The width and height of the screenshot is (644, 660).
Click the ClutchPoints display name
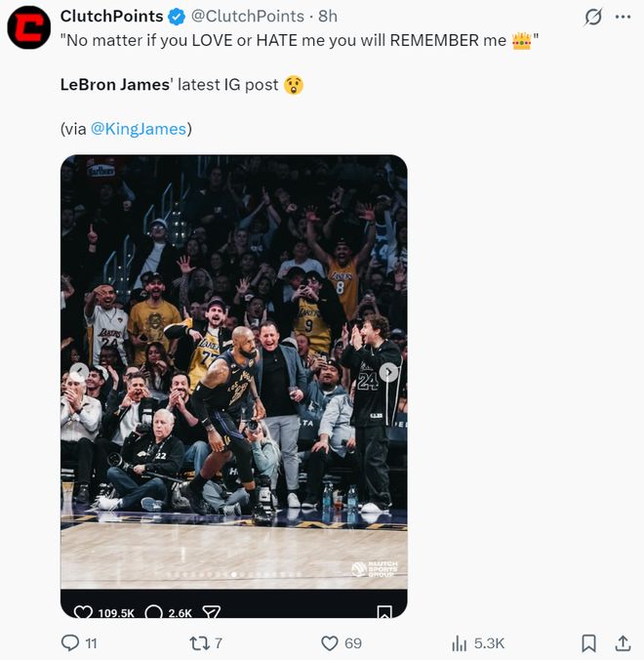pyautogui.click(x=111, y=17)
